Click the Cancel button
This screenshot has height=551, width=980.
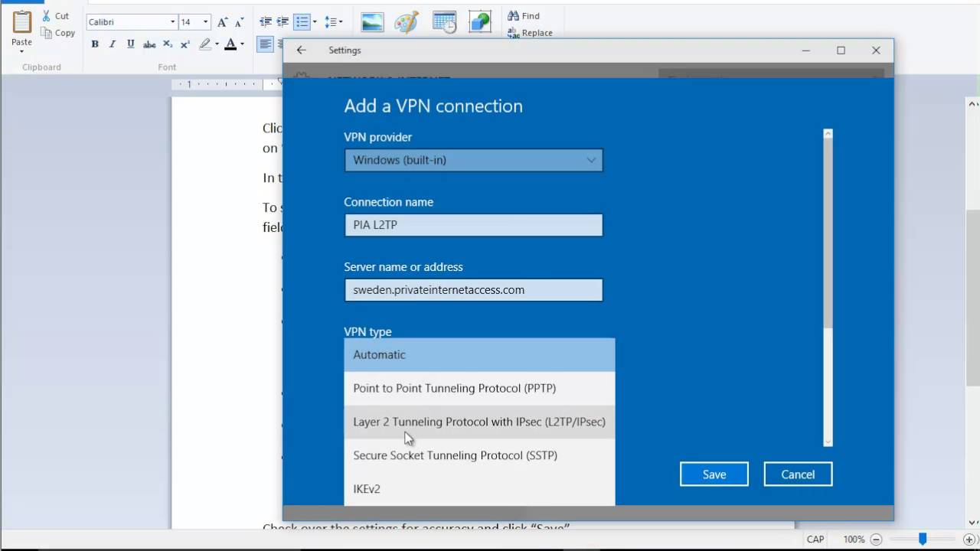pyautogui.click(x=798, y=474)
